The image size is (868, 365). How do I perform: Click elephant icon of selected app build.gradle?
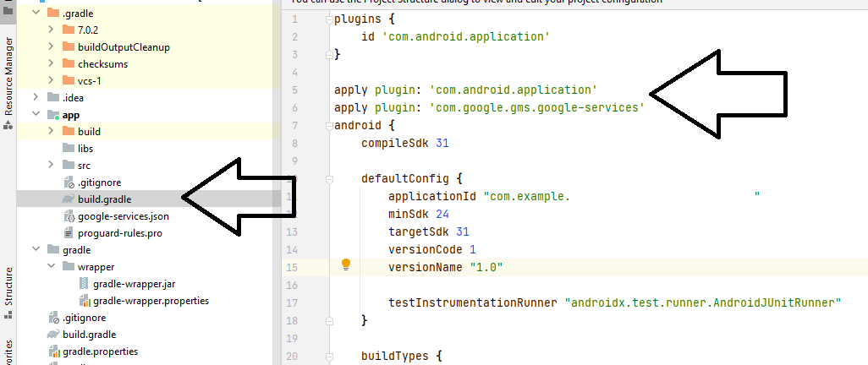[69, 199]
